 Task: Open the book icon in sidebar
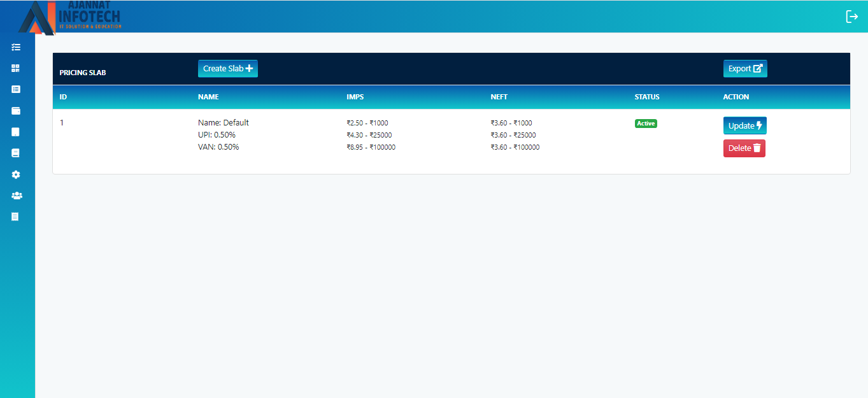[16, 153]
